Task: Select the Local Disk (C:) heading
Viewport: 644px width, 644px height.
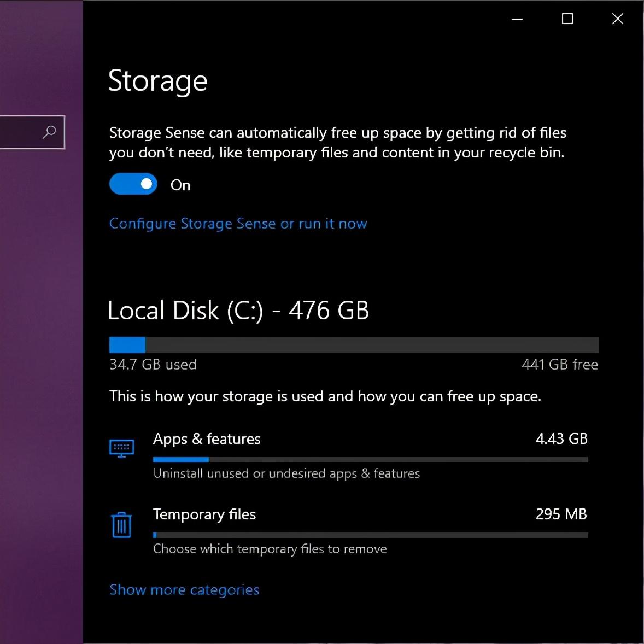Action: pos(238,310)
